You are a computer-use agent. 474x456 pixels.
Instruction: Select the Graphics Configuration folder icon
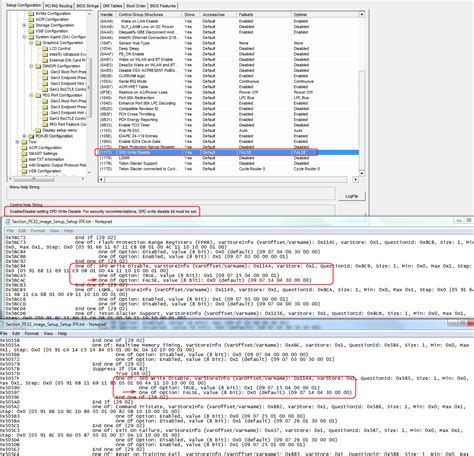(x=38, y=43)
